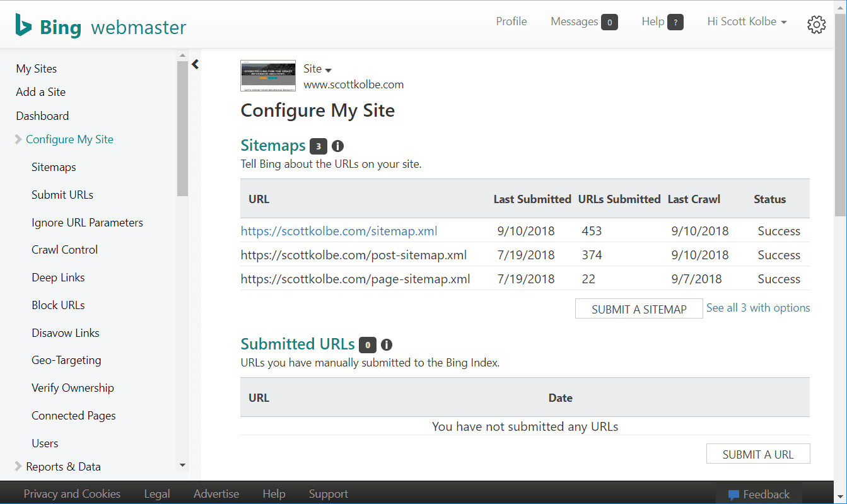847x504 pixels.
Task: Click the 9/7/2018 Last Crawl date
Action: click(x=697, y=279)
